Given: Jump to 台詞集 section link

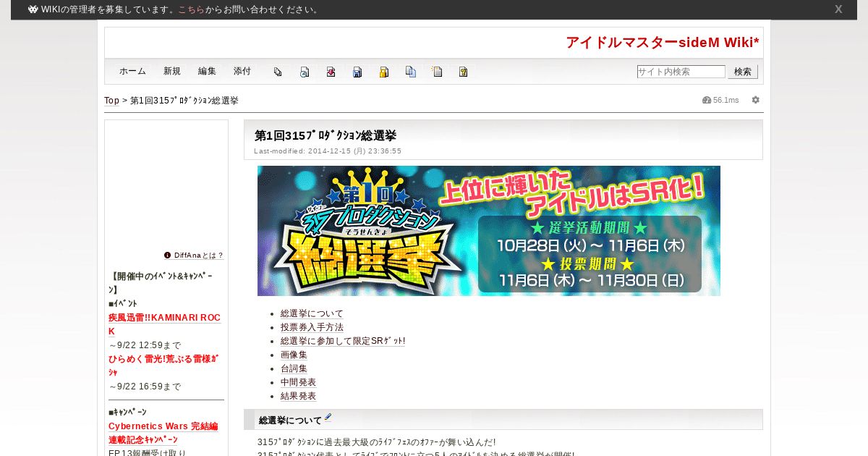Looking at the screenshot, I should click(x=294, y=368).
